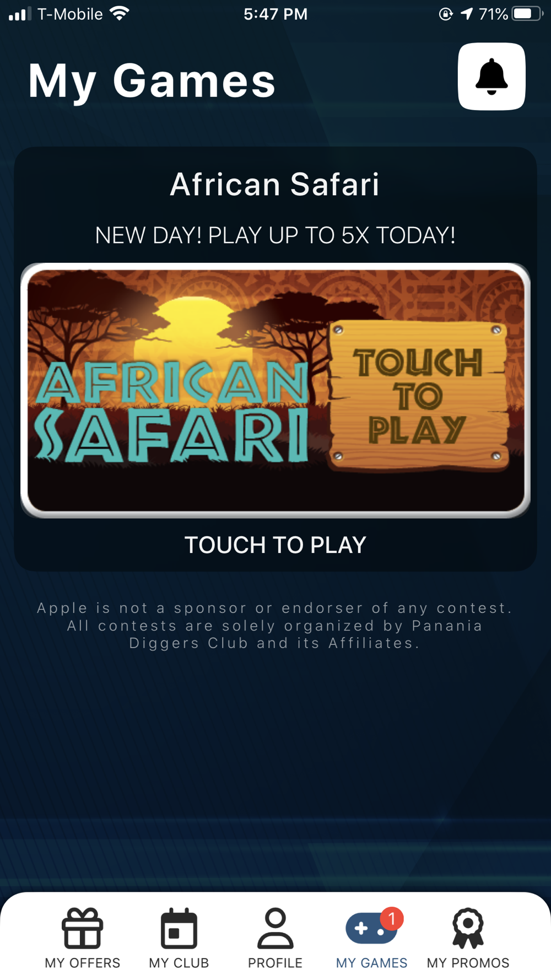Tap the Wi-Fi icon in status bar
The image size is (551, 980).
click(x=119, y=13)
